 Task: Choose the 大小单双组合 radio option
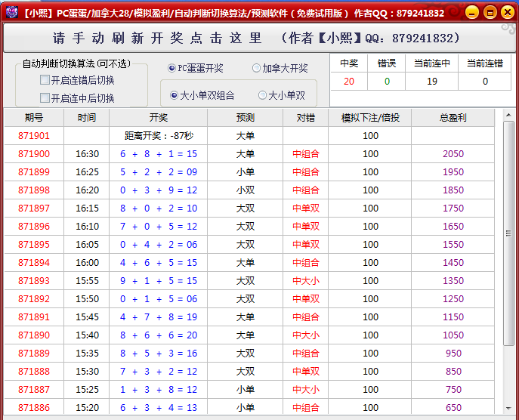(x=174, y=95)
